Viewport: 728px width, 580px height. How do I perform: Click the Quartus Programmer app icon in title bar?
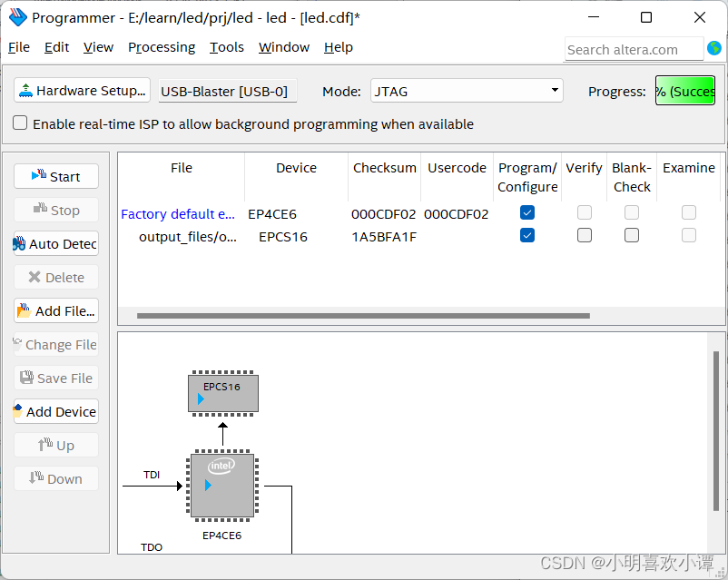[x=17, y=17]
